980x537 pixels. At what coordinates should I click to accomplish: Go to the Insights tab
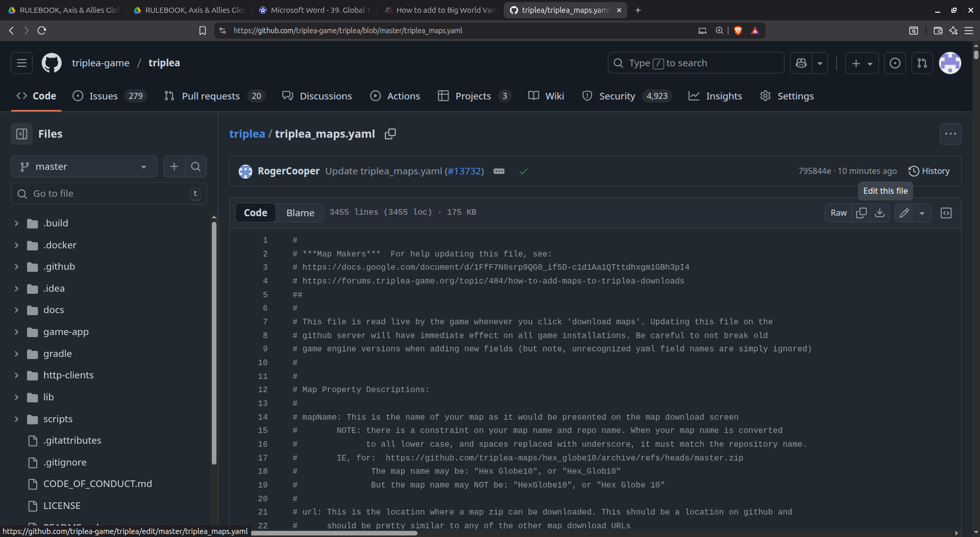(716, 96)
